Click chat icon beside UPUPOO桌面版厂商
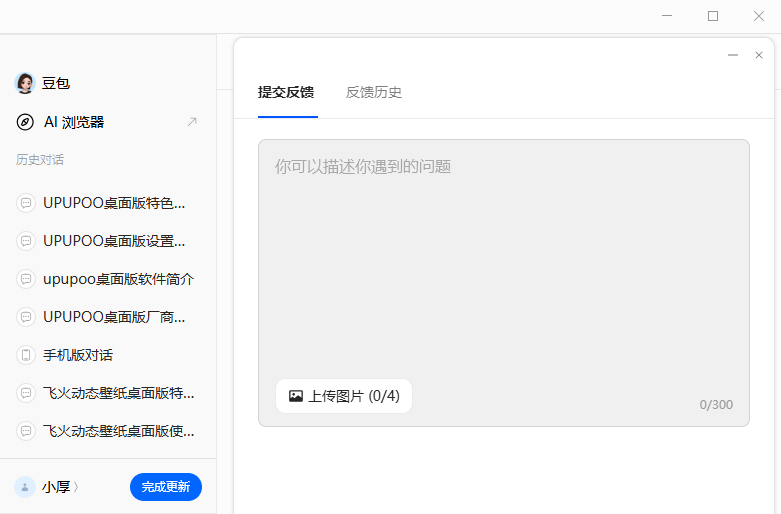This screenshot has height=514, width=781. 26,317
